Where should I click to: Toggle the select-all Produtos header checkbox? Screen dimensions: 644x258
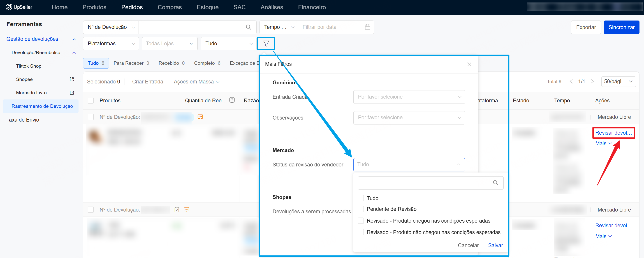[91, 100]
